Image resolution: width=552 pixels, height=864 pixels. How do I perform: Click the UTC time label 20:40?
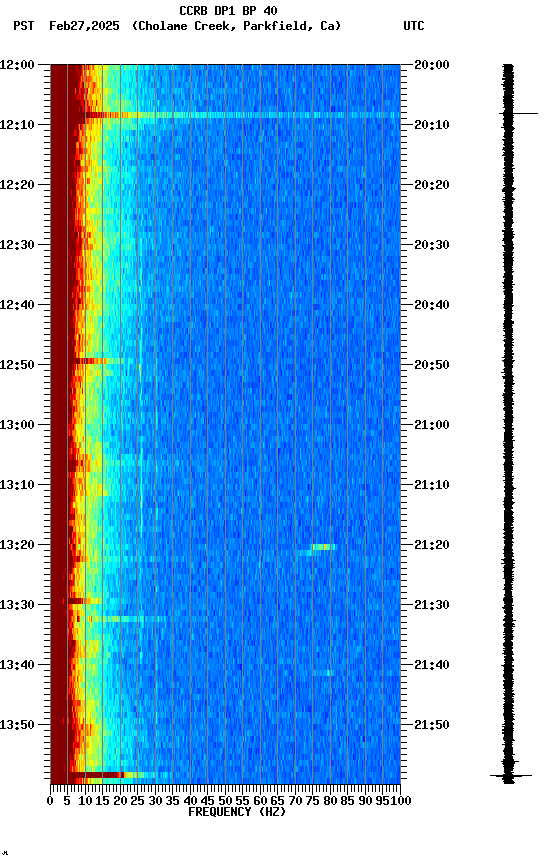click(431, 305)
